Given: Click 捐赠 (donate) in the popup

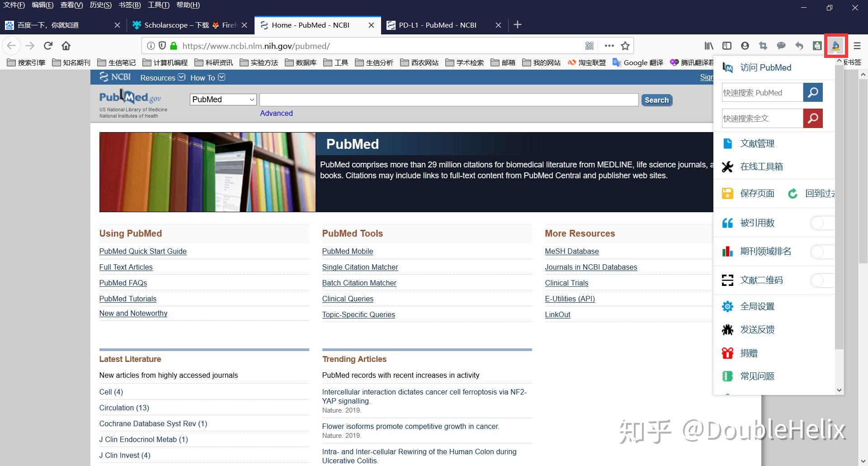Looking at the screenshot, I should tap(748, 353).
